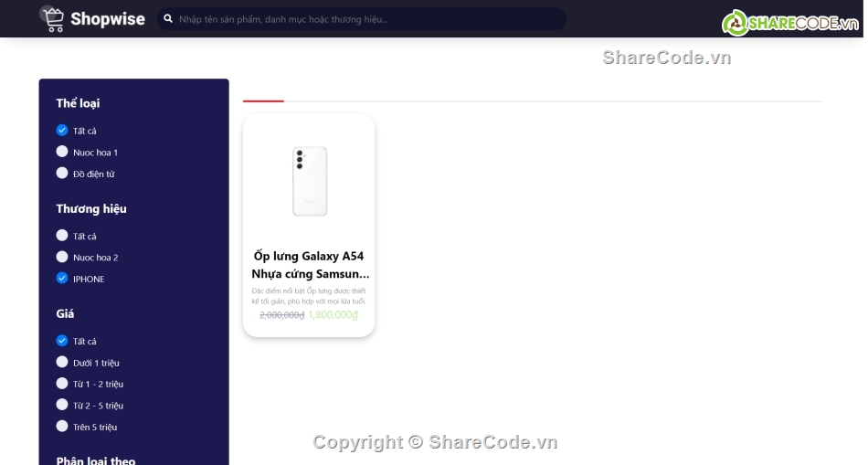This screenshot has height=465, width=868.
Task: Click the 'Phân loại theo' heading
Action: (96, 460)
